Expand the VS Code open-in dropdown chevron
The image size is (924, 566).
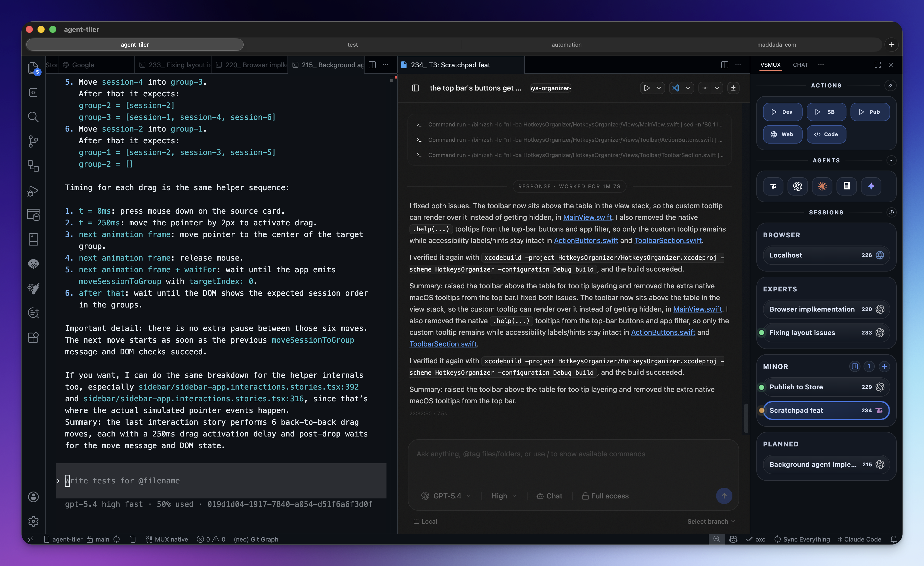tap(688, 88)
